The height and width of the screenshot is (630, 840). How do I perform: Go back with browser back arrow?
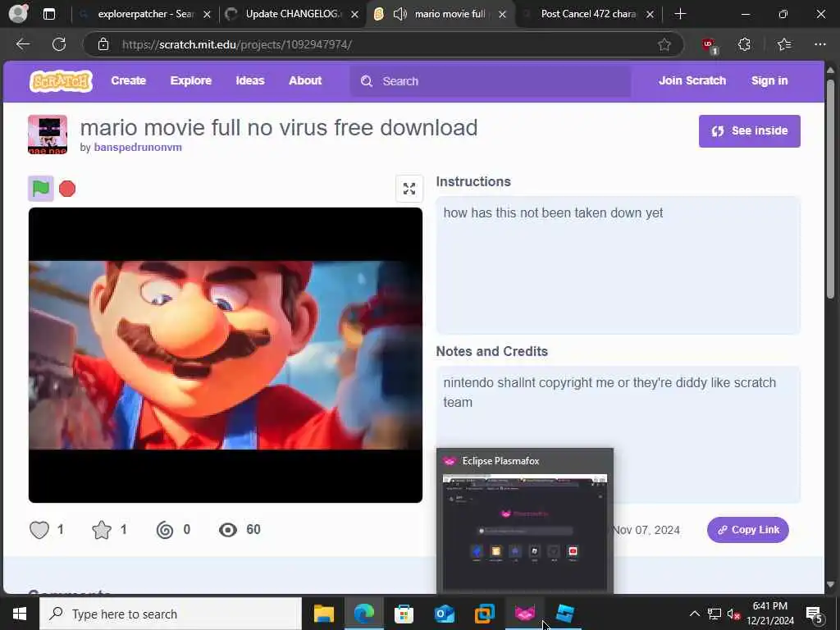tap(22, 44)
